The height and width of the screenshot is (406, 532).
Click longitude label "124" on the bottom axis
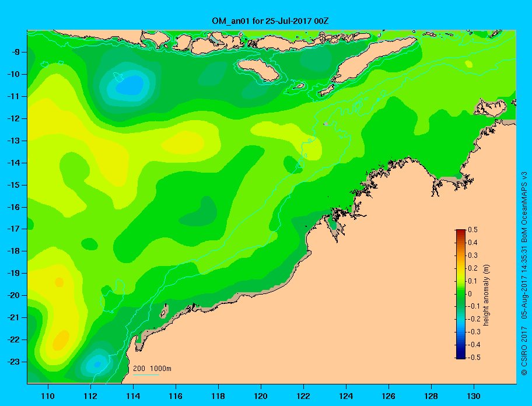point(346,396)
